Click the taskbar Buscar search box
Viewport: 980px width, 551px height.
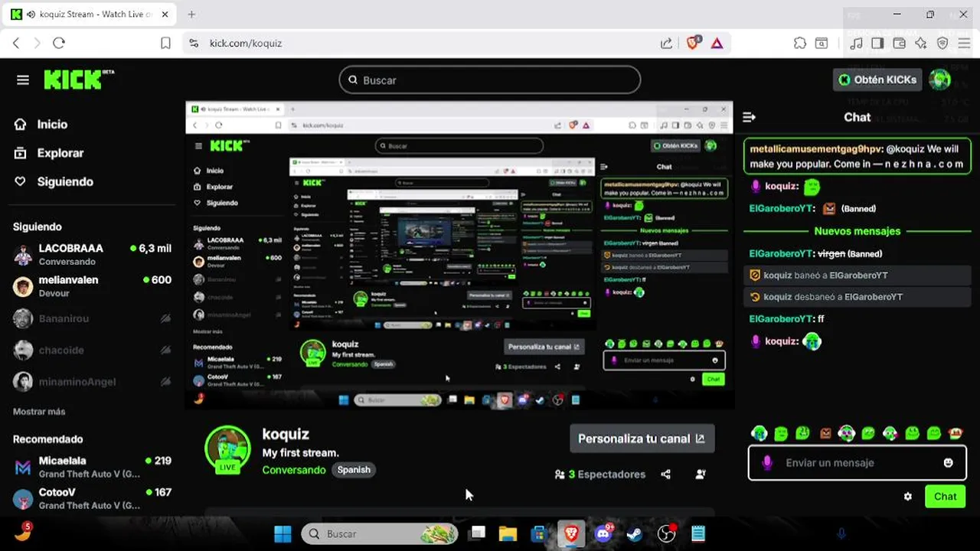point(380,533)
